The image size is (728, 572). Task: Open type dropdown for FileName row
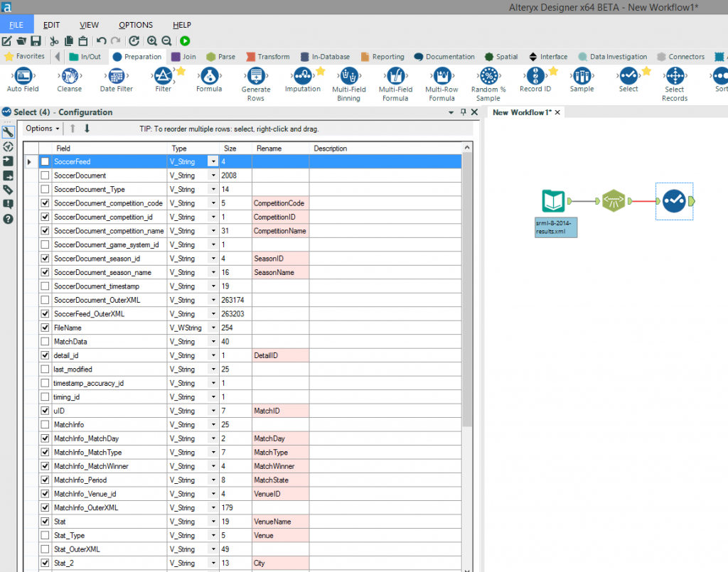point(213,328)
